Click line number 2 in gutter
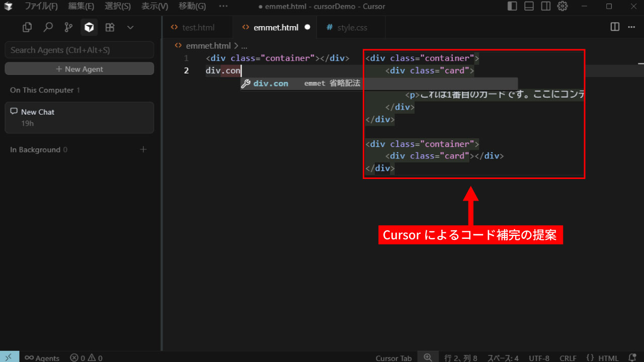 click(186, 70)
